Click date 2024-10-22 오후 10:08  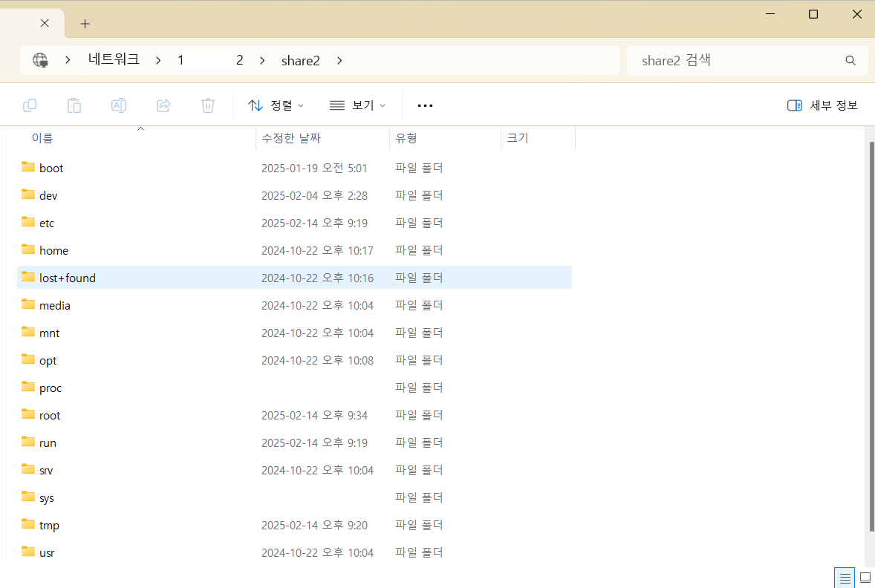[x=317, y=360]
